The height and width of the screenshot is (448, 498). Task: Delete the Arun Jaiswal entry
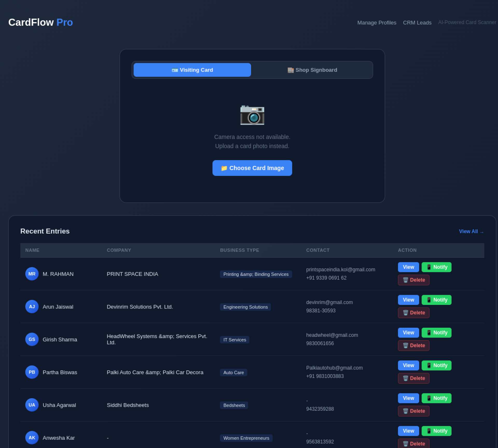tap(413, 313)
